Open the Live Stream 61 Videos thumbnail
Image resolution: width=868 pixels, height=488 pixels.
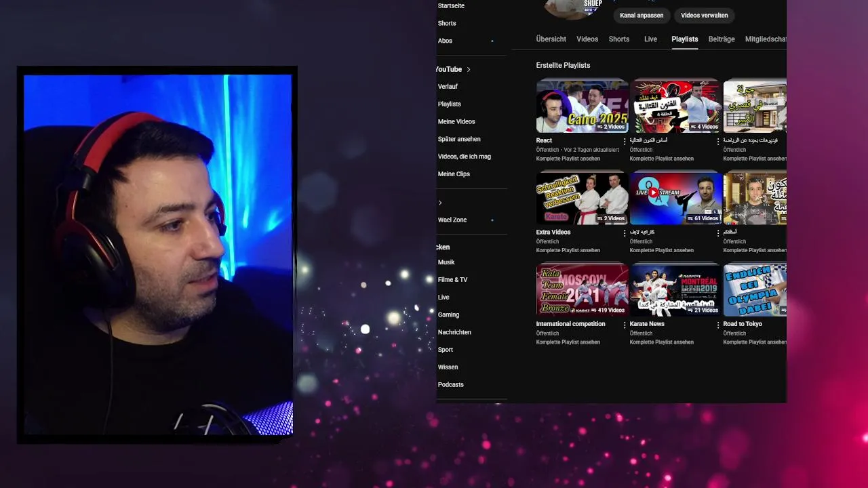(x=675, y=199)
